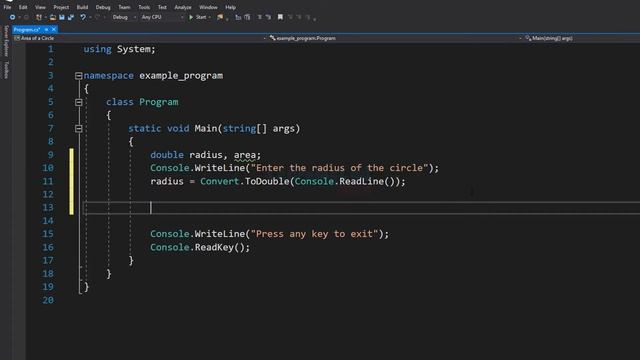Click the 'Program' class name on line 5

pos(159,102)
